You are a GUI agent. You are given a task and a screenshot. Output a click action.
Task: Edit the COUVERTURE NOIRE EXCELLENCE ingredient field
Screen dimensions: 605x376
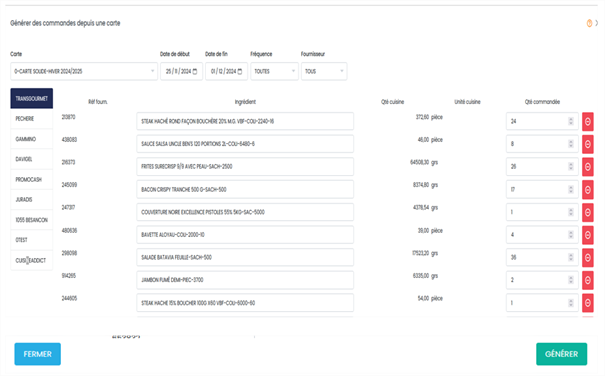click(245, 212)
